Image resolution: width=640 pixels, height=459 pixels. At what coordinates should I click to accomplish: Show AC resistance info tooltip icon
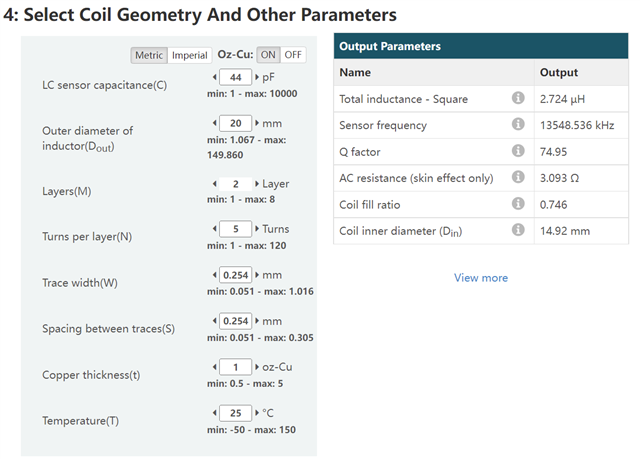(518, 177)
